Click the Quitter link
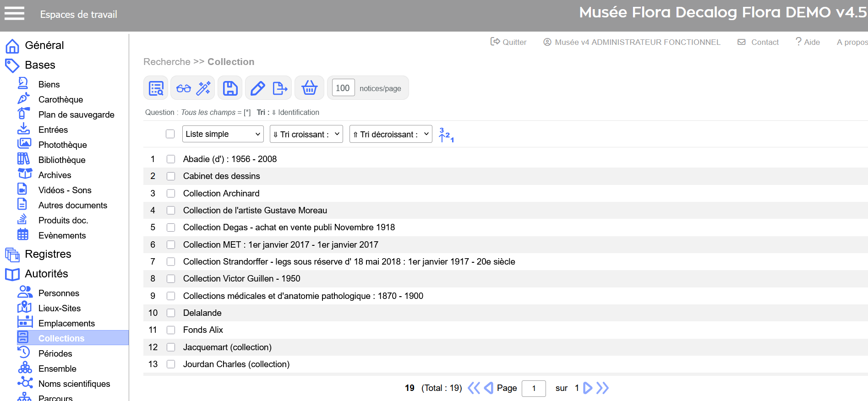The height and width of the screenshot is (401, 868). pyautogui.click(x=508, y=42)
